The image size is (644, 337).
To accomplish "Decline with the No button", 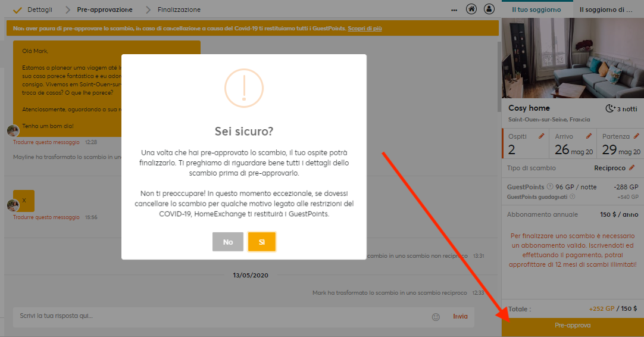I will pos(228,242).
